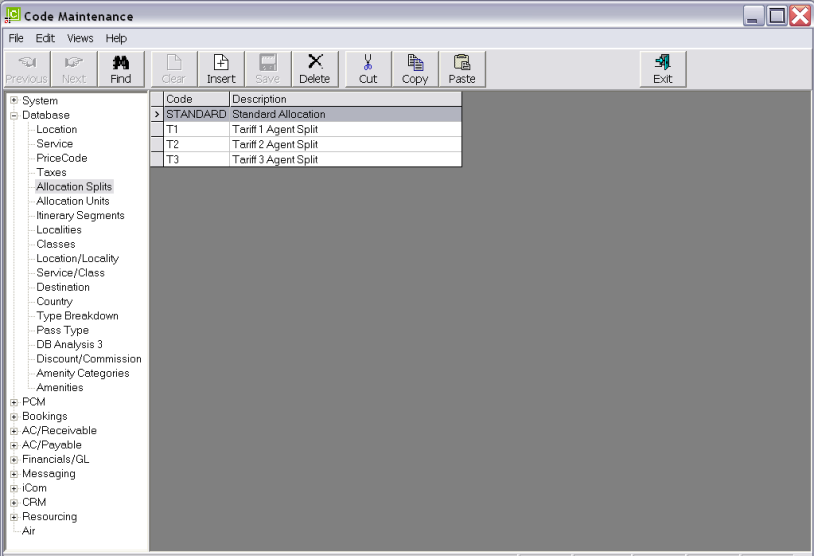Click the Code column header
814x556 pixels.
(197, 99)
